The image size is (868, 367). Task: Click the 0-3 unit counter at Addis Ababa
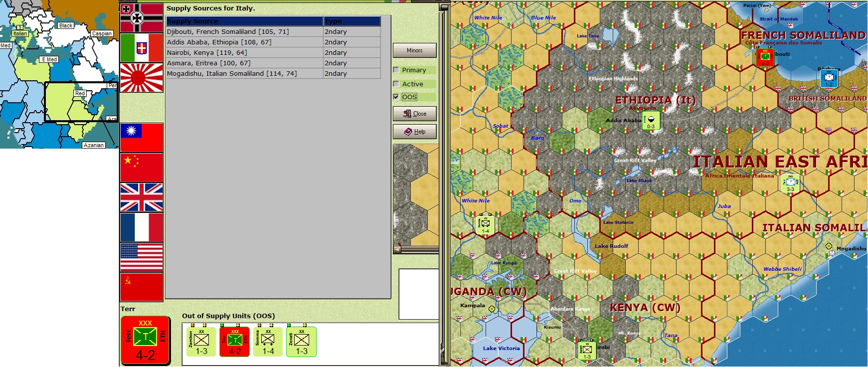pyautogui.click(x=651, y=120)
